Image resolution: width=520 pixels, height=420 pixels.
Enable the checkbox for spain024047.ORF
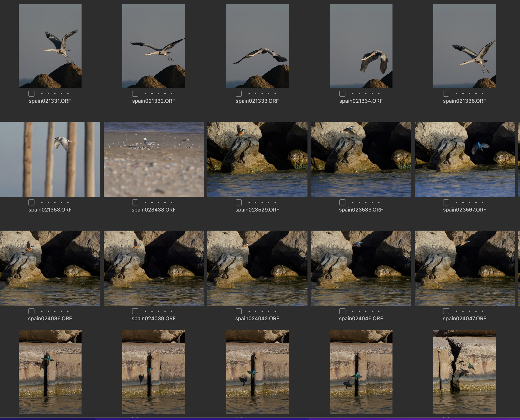coord(446,311)
